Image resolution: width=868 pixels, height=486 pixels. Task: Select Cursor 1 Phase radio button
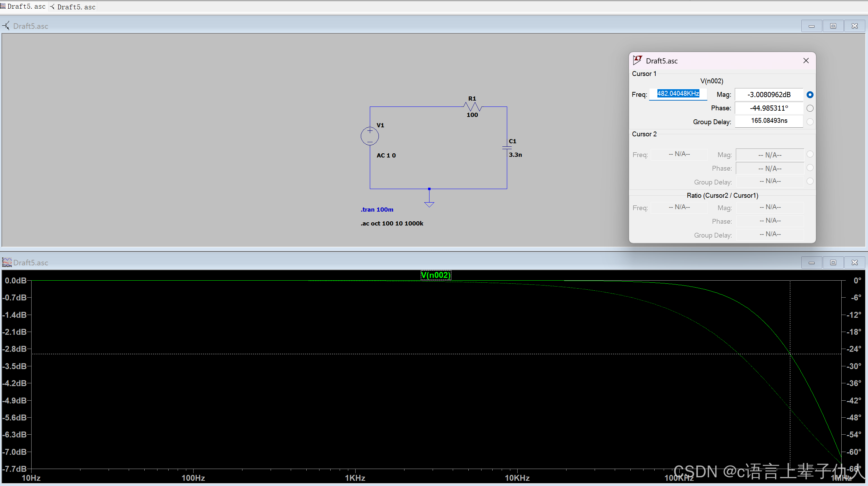pyautogui.click(x=810, y=108)
